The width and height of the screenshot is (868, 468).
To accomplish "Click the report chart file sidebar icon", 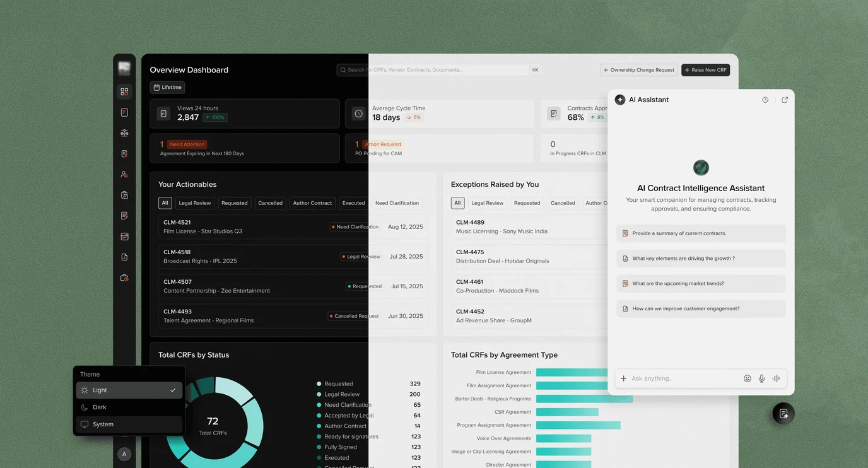I will click(x=124, y=257).
